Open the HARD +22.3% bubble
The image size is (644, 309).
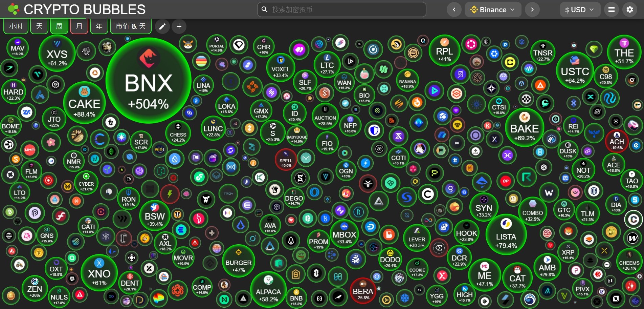click(14, 91)
